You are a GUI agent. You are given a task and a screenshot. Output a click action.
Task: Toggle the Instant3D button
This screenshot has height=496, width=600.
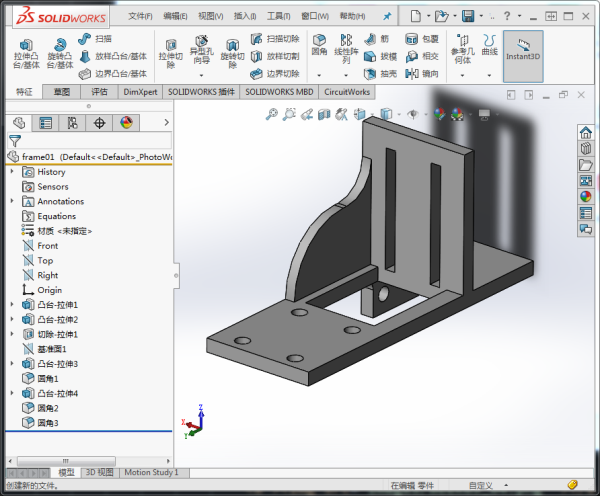(523, 50)
